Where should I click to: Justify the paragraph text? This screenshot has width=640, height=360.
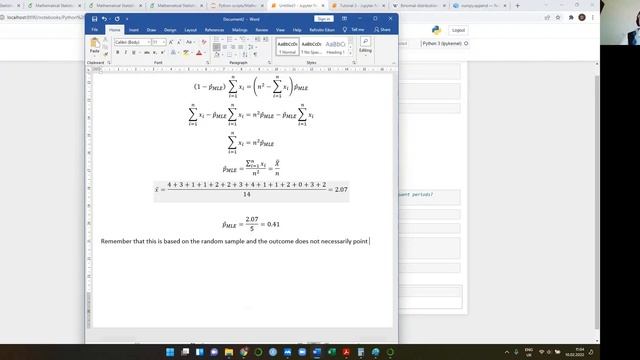pos(240,47)
